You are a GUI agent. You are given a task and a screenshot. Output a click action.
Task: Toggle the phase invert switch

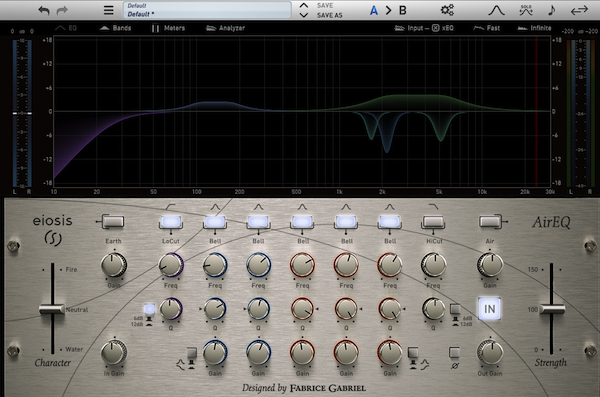tap(454, 352)
